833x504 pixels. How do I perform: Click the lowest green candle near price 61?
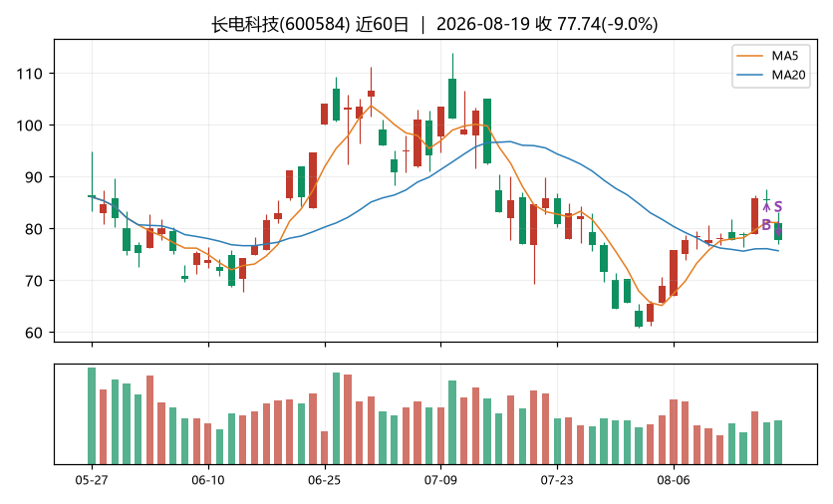coord(639,319)
